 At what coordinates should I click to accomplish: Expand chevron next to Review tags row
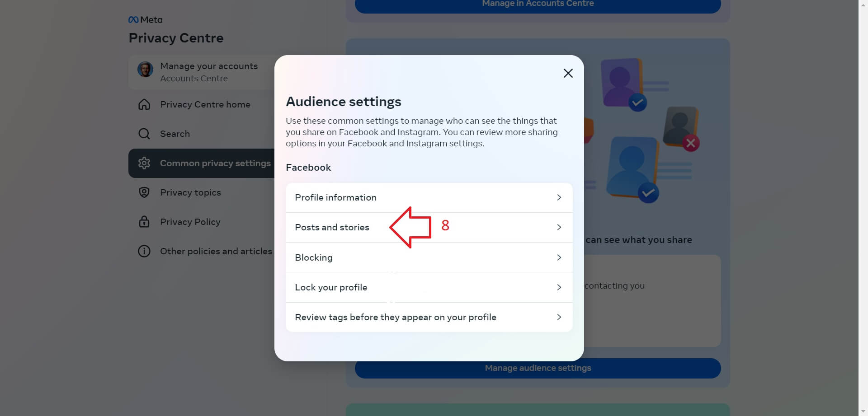[559, 317]
